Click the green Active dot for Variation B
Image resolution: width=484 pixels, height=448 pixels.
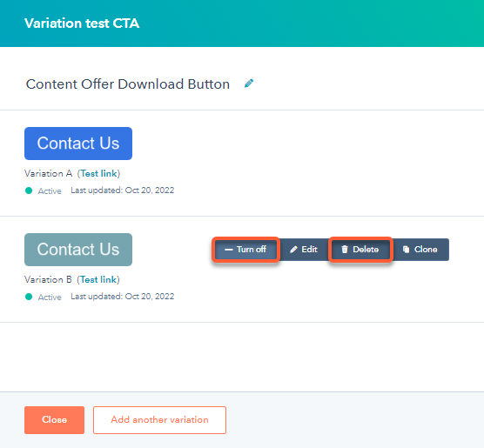click(29, 297)
